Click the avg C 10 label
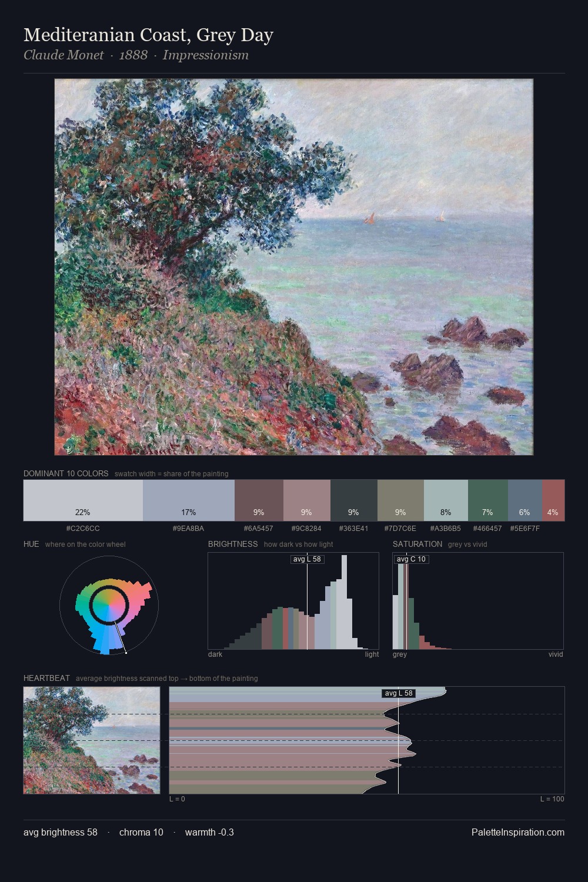Image resolution: width=588 pixels, height=882 pixels. pyautogui.click(x=411, y=559)
